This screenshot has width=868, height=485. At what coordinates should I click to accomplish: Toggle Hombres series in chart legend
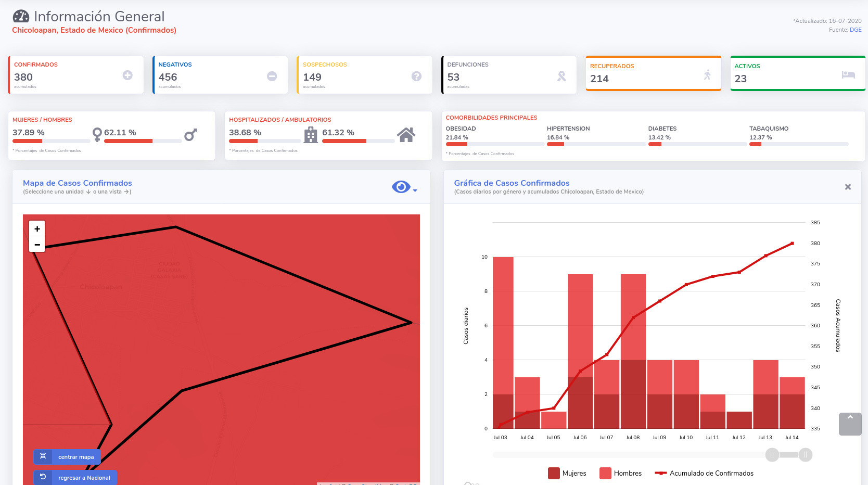click(621, 473)
